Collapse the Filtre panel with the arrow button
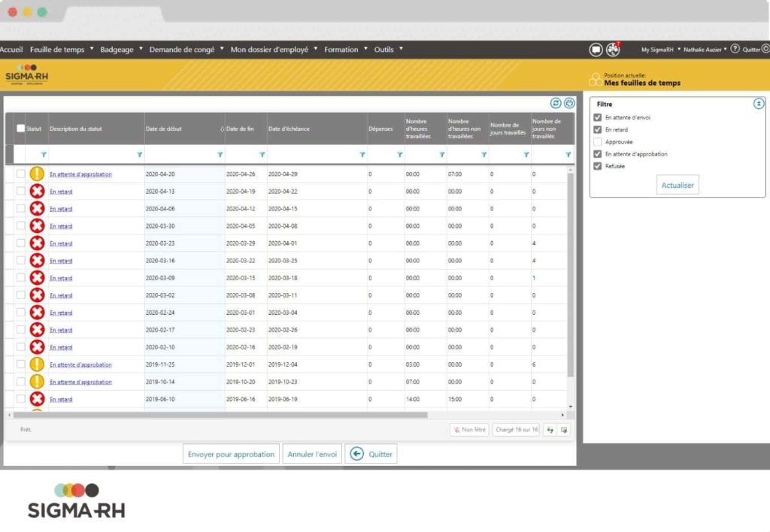Viewport: 770px width, 532px height. [x=759, y=104]
